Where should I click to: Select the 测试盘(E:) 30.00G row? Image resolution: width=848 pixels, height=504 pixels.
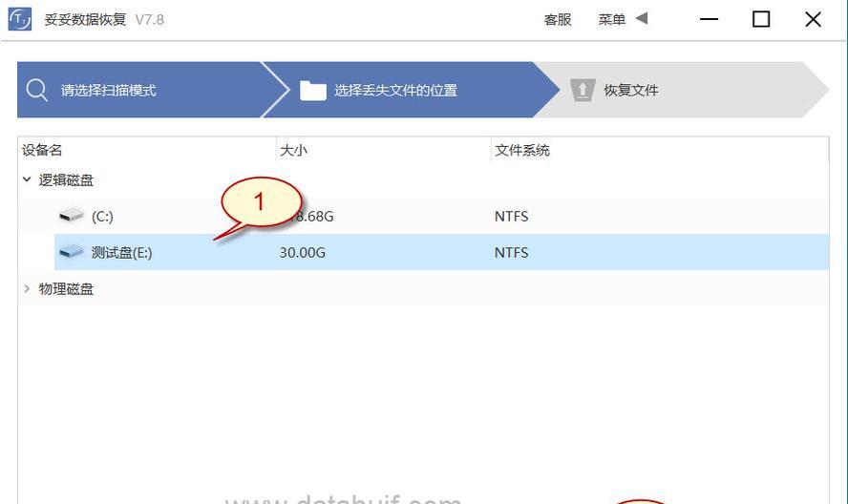pyautogui.click(x=441, y=252)
